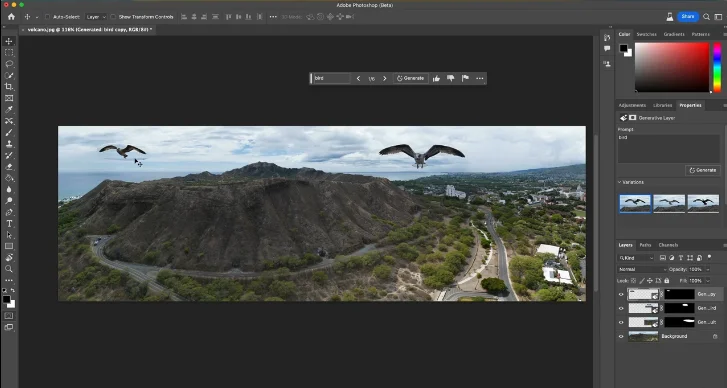Select the Pen tool
This screenshot has height=388, width=727.
[x=9, y=212]
